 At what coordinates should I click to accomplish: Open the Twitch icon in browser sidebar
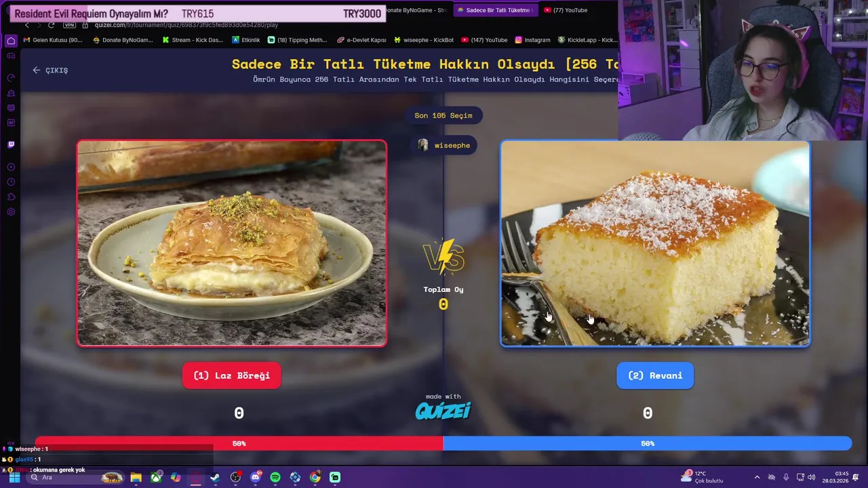(x=11, y=144)
